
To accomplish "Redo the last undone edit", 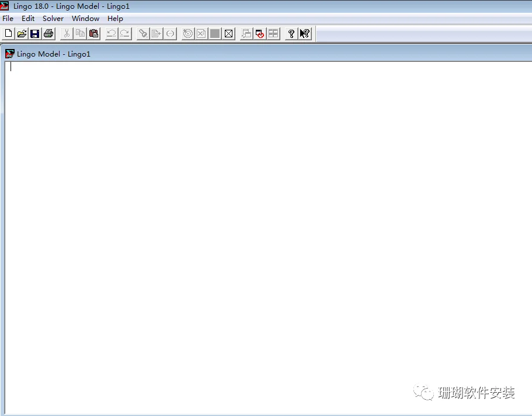I will tap(125, 34).
